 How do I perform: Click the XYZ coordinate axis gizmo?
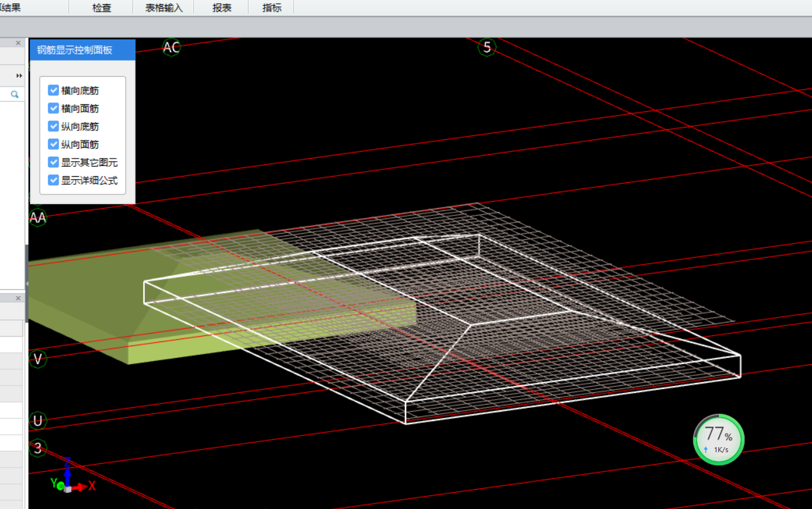72,476
